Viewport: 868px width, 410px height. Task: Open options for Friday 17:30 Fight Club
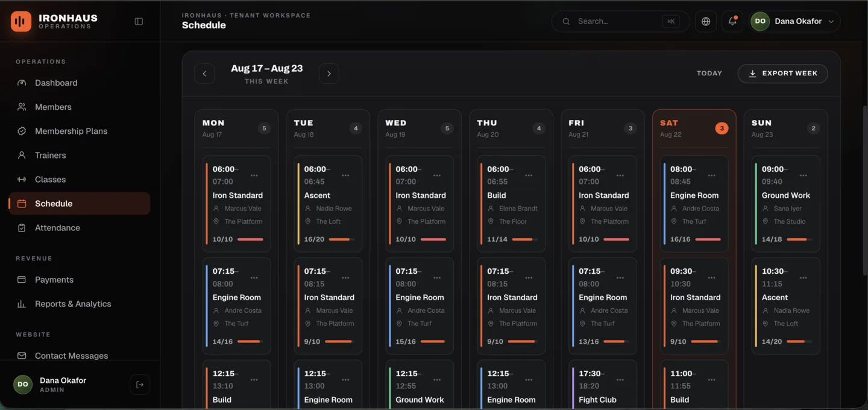[x=620, y=380]
